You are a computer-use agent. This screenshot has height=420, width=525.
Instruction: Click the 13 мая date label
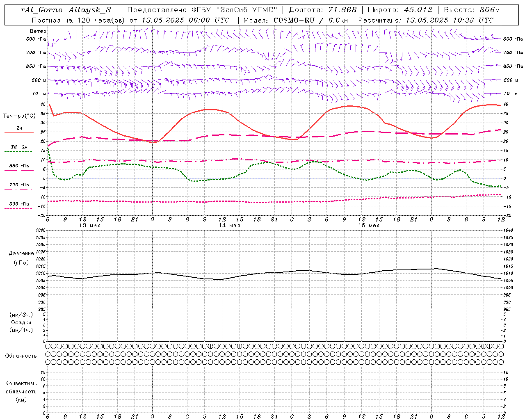90,226
